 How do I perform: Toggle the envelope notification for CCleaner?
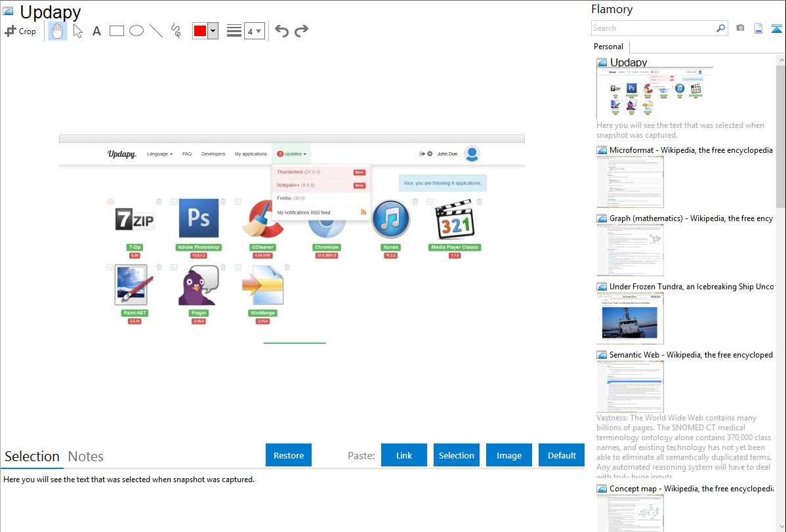(x=238, y=201)
